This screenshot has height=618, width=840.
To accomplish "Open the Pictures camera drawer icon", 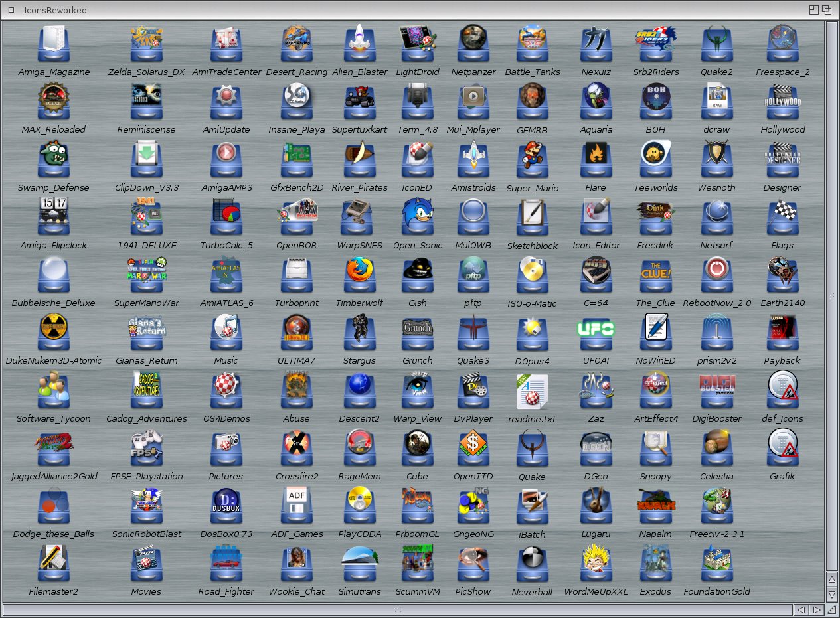I will [x=226, y=449].
